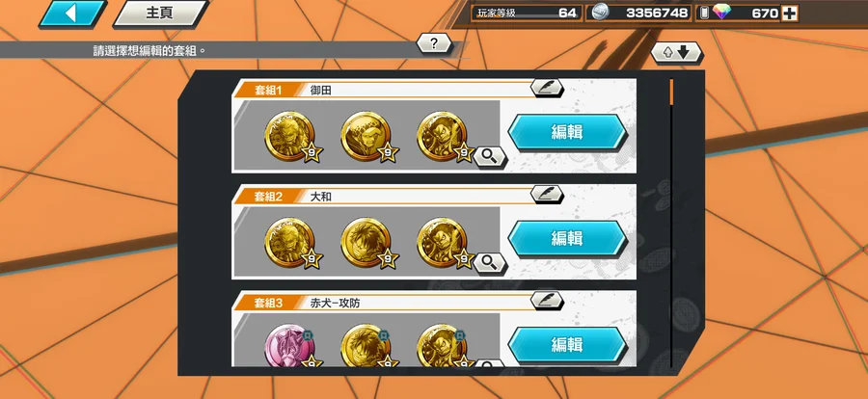Image resolution: width=868 pixels, height=399 pixels.
Task: Select third gold medal in 大和 set
Action: coord(442,243)
